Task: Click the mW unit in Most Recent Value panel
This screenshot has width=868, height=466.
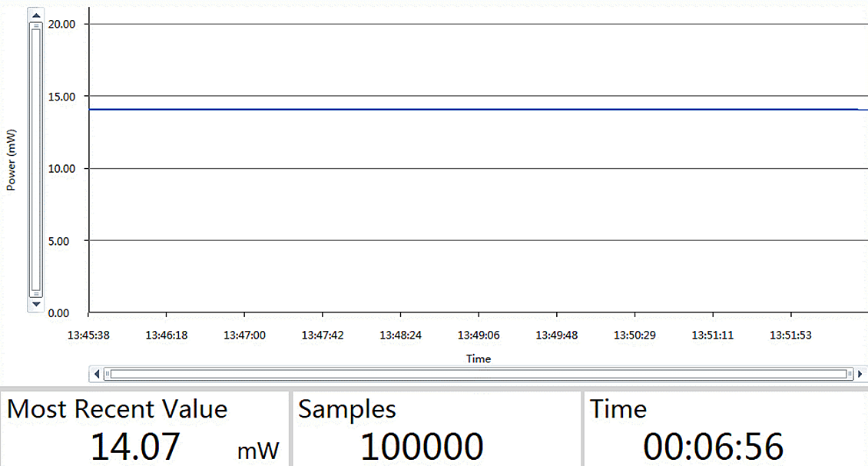Action: (258, 451)
